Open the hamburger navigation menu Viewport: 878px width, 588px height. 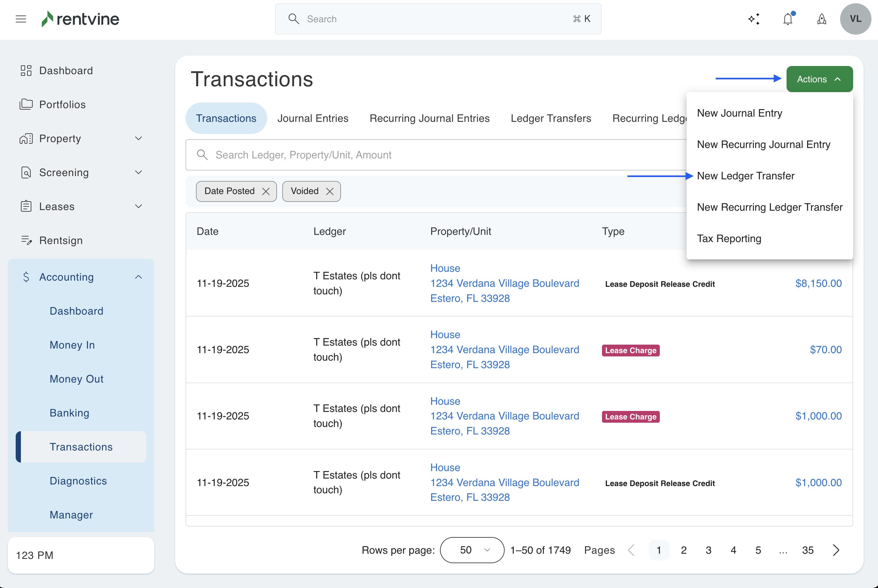click(x=21, y=19)
